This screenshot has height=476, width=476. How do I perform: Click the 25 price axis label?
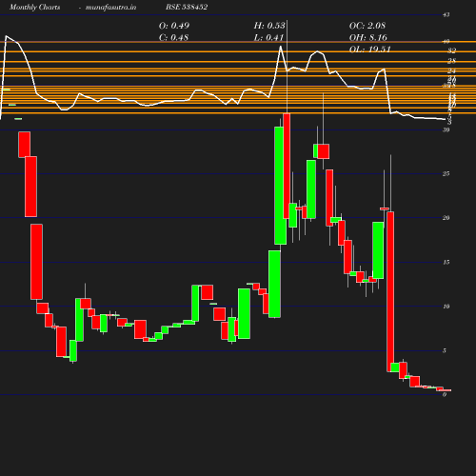446,173
